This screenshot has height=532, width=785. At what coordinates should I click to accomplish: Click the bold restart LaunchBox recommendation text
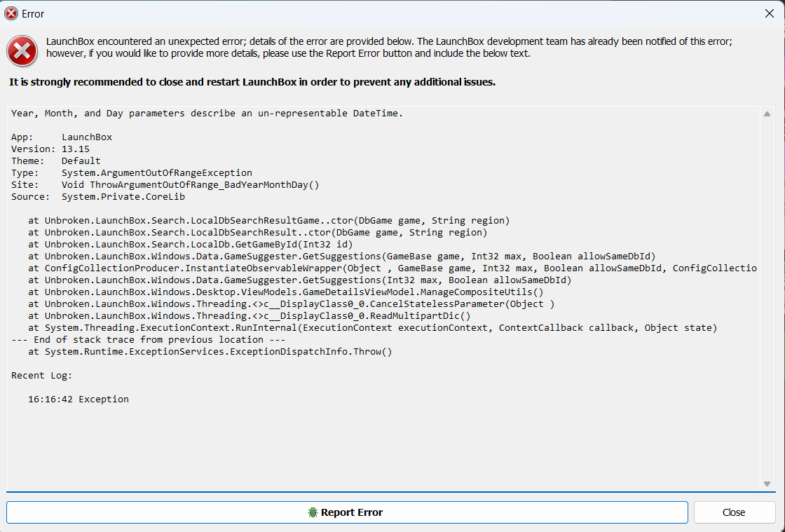coord(252,82)
